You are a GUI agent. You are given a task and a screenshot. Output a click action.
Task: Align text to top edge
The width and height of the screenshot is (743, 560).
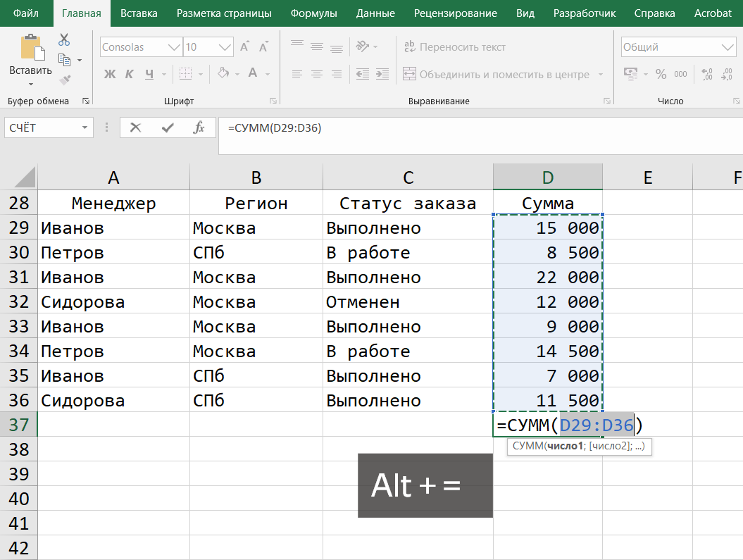point(297,46)
